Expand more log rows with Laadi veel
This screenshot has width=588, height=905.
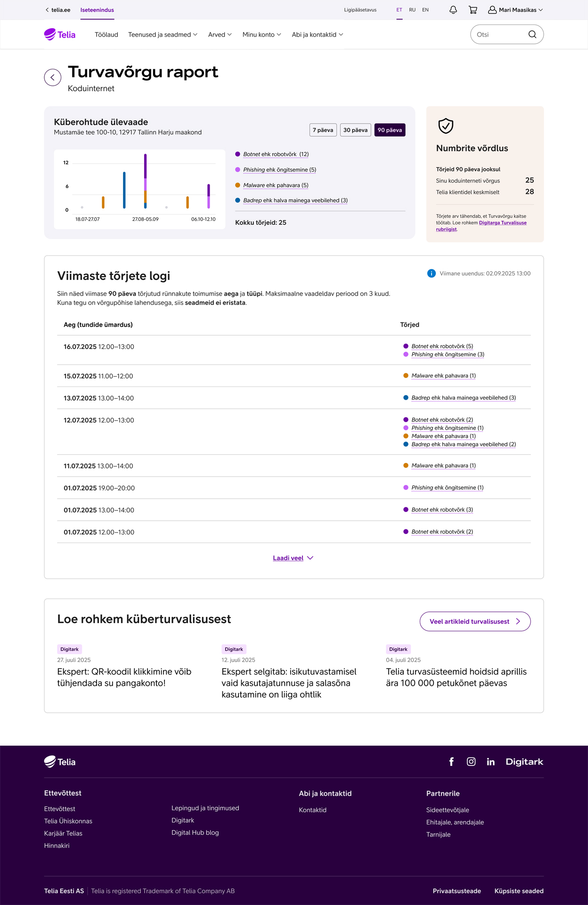click(293, 558)
